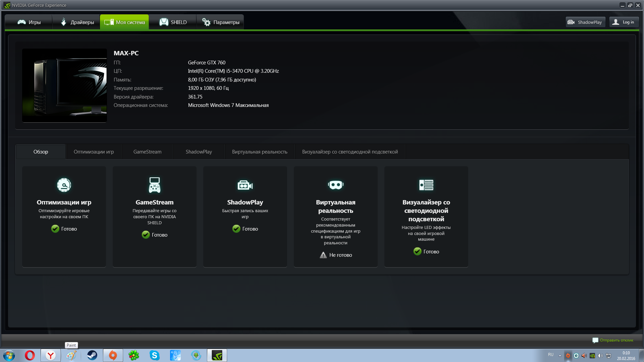
Task: Open Origin from the taskbar
Action: pos(113,355)
